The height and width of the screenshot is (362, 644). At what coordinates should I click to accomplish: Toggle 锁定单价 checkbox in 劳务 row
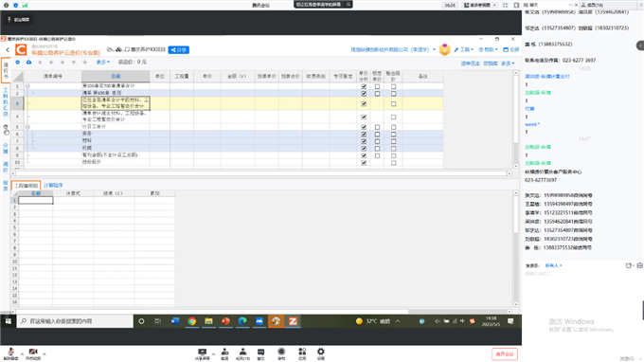click(377, 135)
